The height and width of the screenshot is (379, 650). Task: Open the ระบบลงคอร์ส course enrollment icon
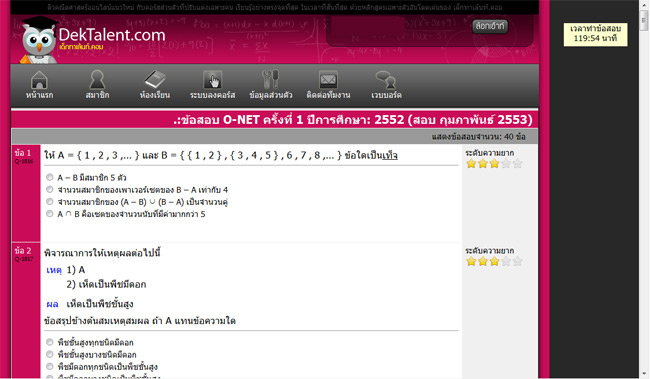coord(213,79)
